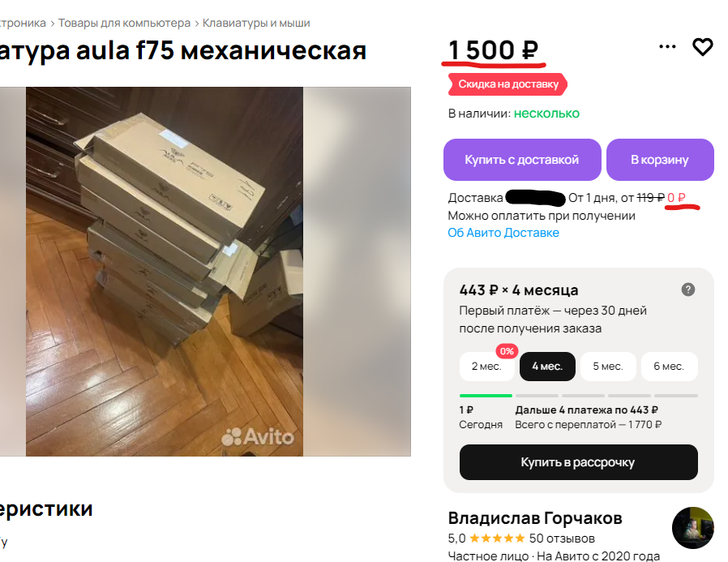Open the Клавиатуры и мыши breadcrumb
Screen dimensions: 728x562
(x=256, y=23)
